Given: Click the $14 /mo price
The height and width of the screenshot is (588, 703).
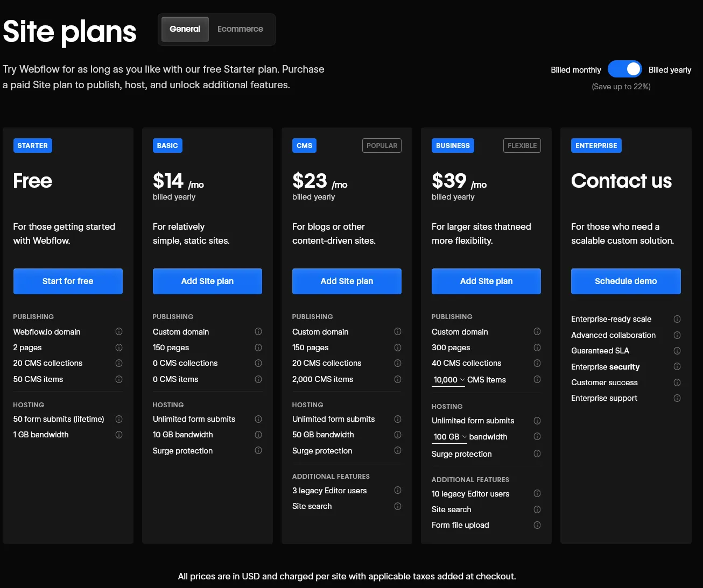Looking at the screenshot, I should [x=178, y=181].
